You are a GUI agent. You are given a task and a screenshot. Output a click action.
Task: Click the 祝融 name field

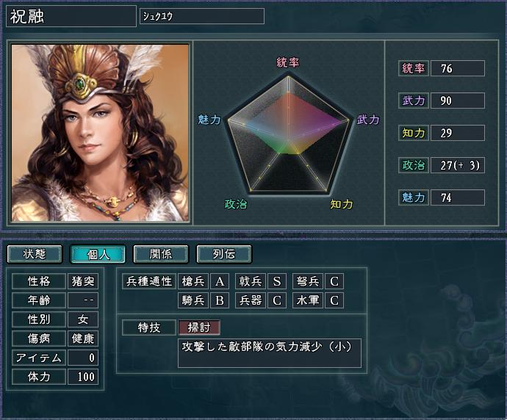(71, 16)
